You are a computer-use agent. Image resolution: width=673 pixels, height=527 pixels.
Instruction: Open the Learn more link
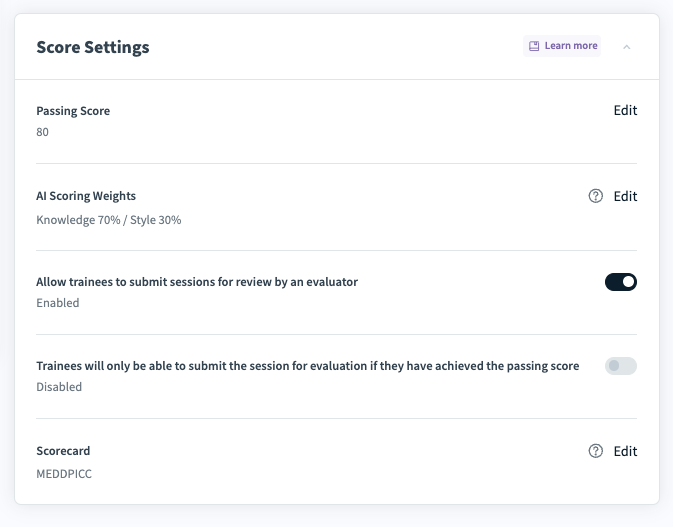[570, 46]
